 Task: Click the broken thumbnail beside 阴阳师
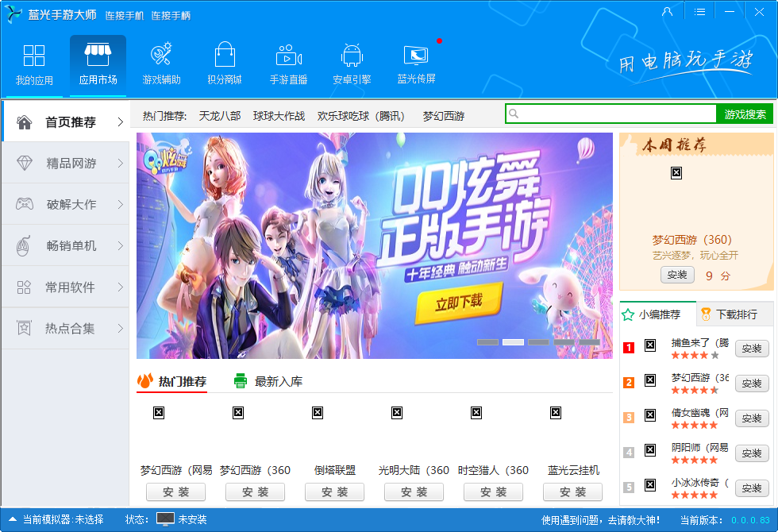coord(650,449)
